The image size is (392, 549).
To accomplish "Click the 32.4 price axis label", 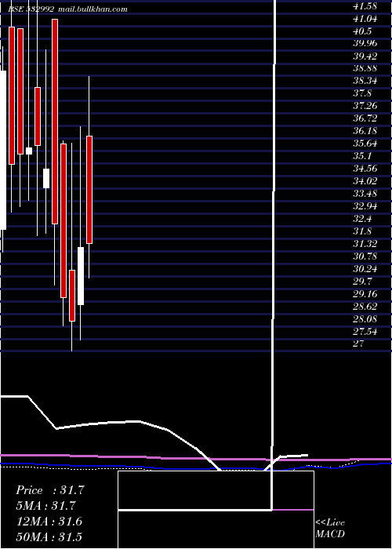I will [362, 219].
